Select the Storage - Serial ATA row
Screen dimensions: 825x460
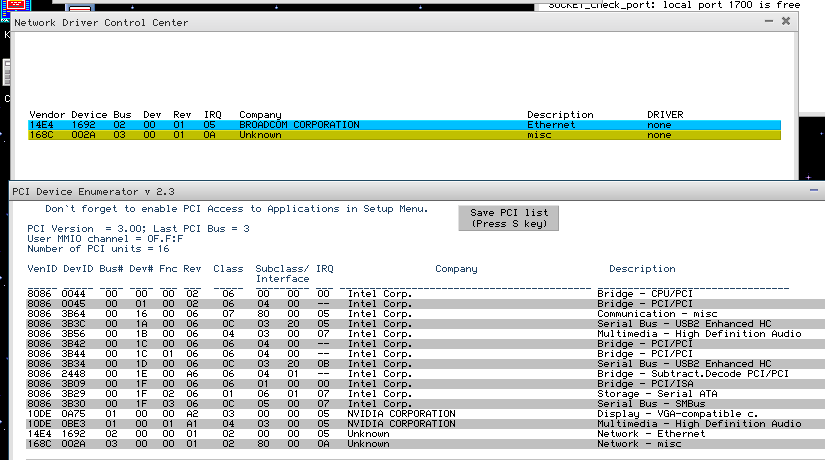tap(400, 393)
